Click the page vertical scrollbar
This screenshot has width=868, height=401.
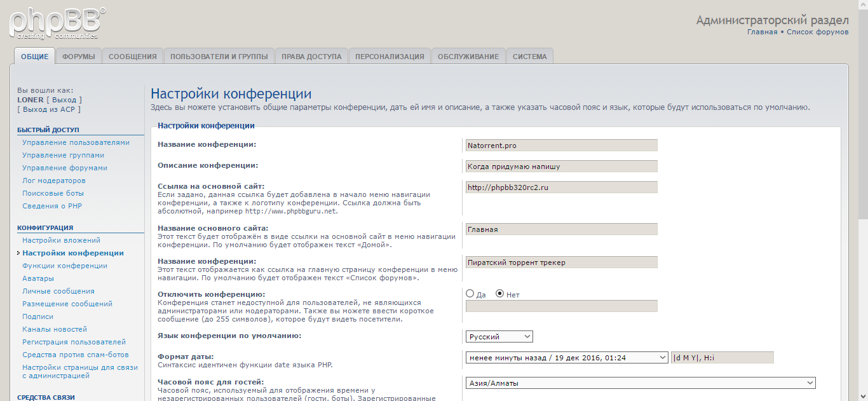coord(863,200)
